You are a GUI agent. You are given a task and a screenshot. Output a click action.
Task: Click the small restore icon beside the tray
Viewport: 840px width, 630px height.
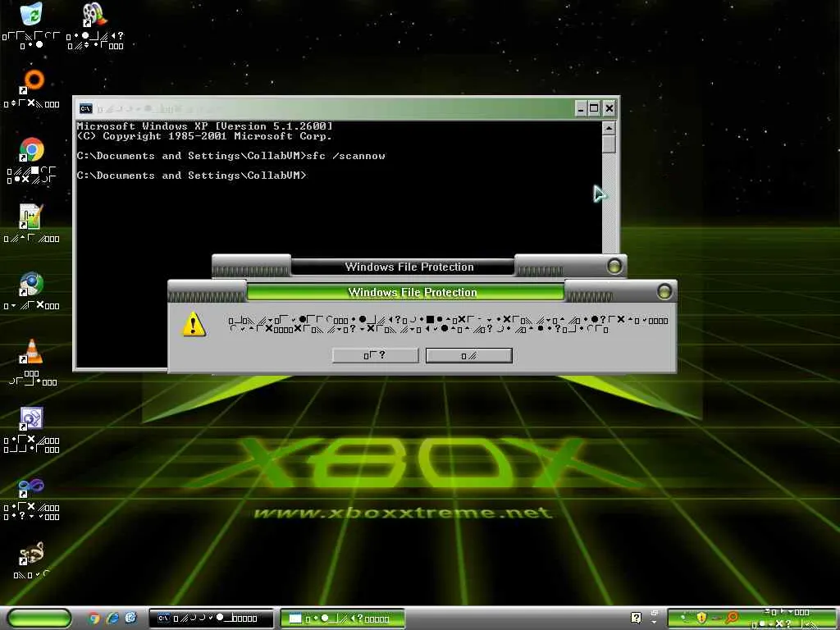coord(654,613)
